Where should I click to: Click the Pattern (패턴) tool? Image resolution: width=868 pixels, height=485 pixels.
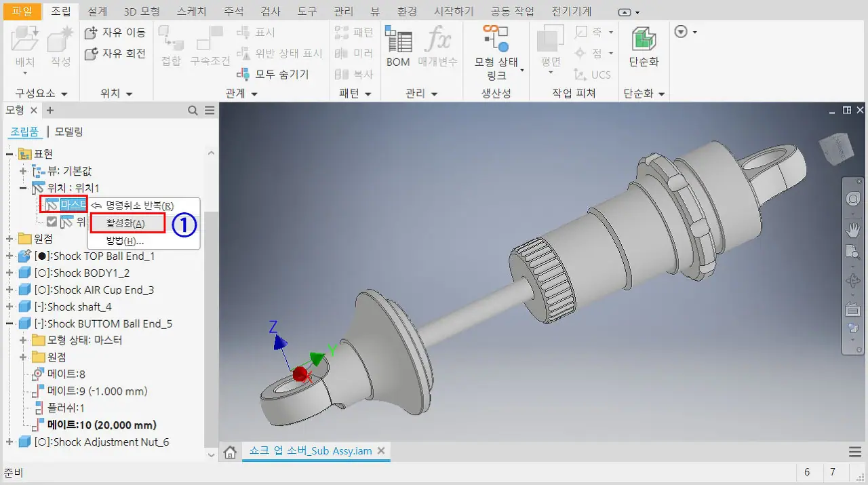click(355, 33)
